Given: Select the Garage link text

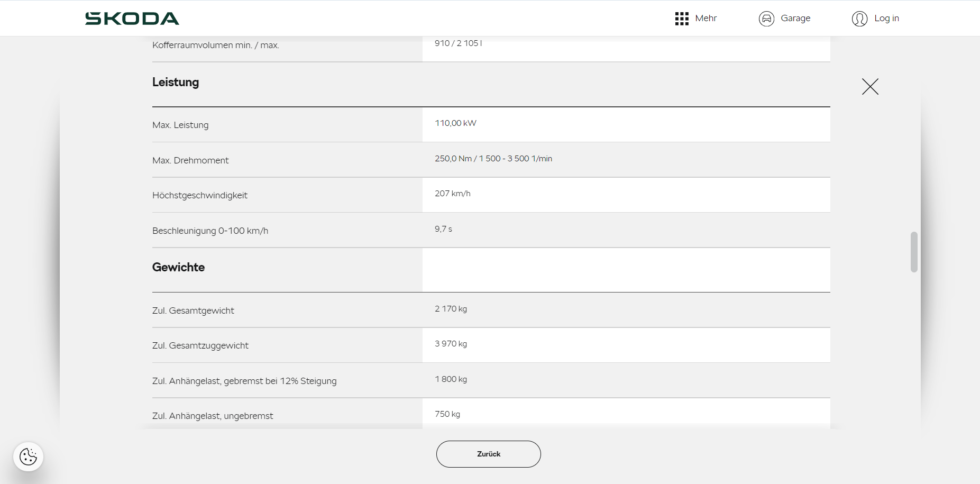Looking at the screenshot, I should tap(795, 18).
